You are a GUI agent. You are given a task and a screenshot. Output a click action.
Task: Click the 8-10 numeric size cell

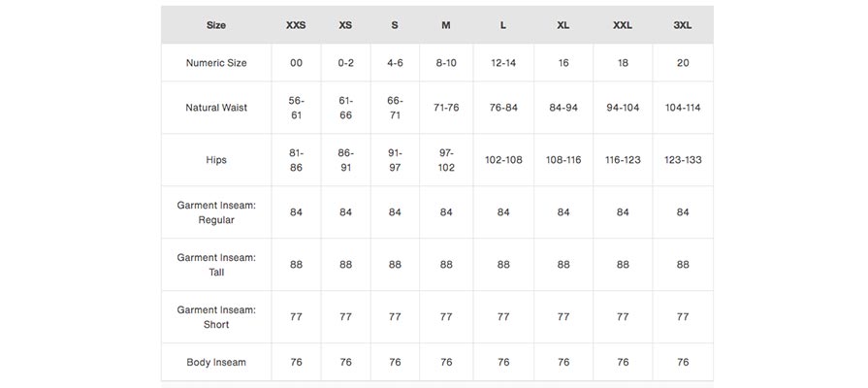pos(446,63)
